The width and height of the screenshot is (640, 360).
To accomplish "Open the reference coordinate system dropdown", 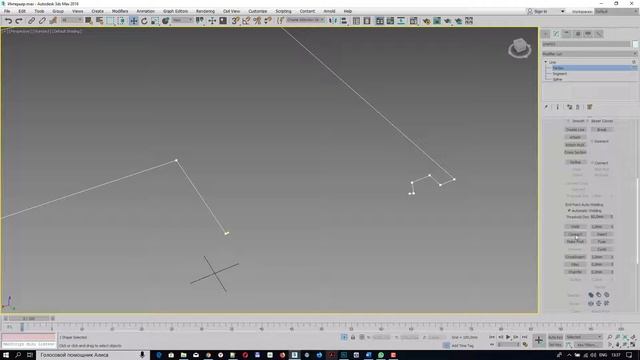I will [182, 20].
